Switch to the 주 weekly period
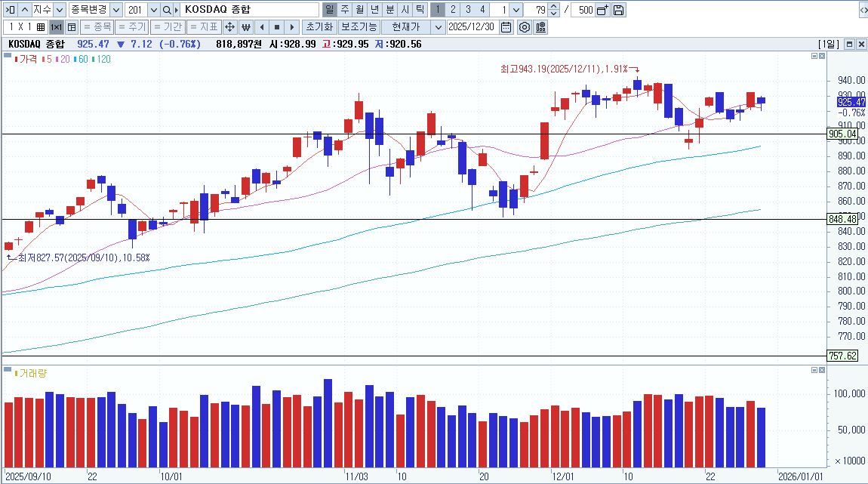This screenshot has width=868, height=484. [x=345, y=9]
